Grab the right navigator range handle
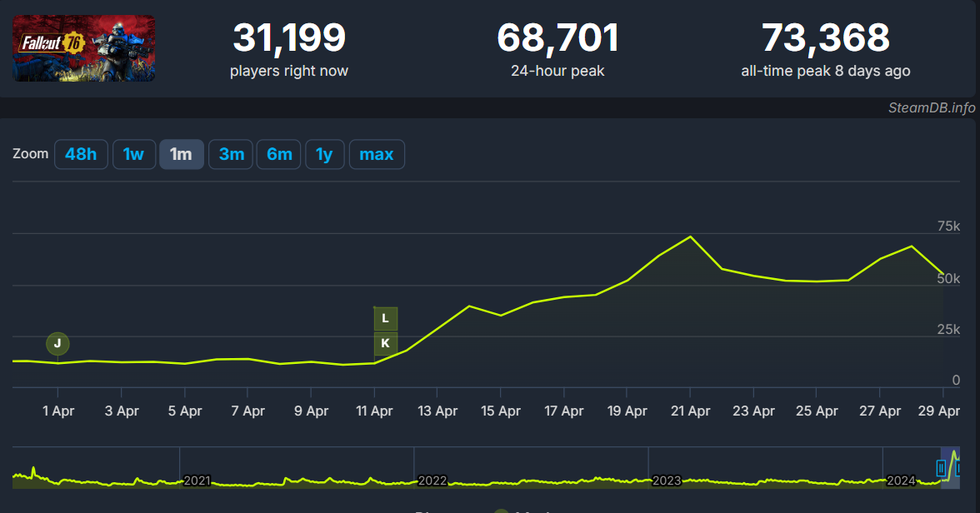 [958, 468]
